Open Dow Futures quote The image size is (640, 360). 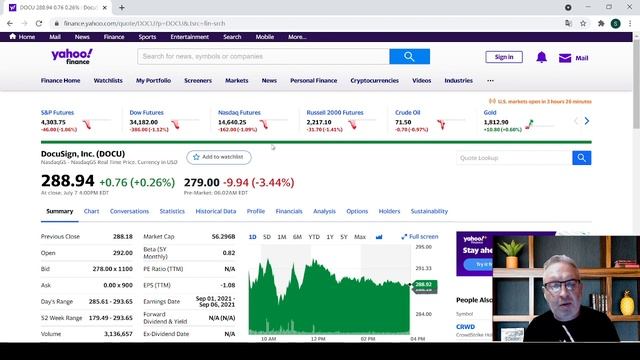147,113
